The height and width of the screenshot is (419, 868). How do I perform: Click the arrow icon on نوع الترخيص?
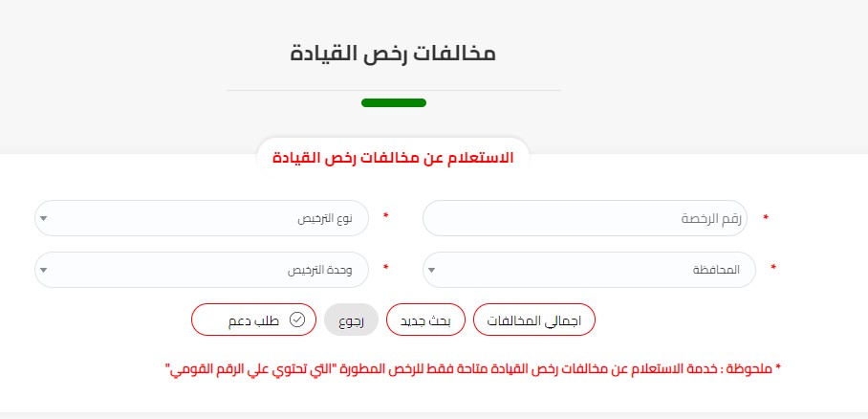coord(43,218)
